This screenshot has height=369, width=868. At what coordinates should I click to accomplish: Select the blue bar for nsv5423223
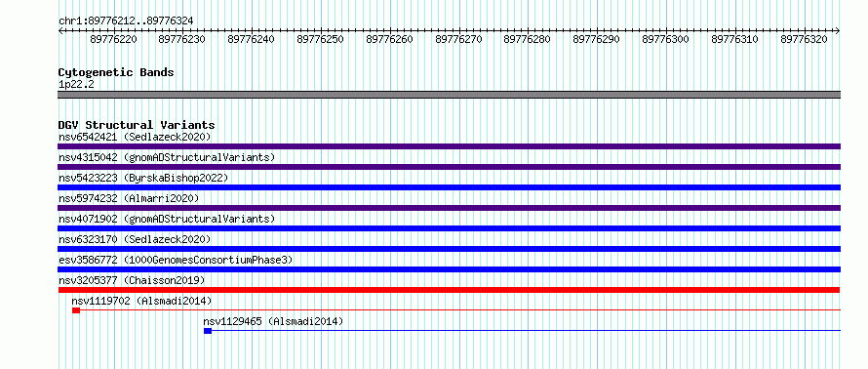tap(449, 187)
